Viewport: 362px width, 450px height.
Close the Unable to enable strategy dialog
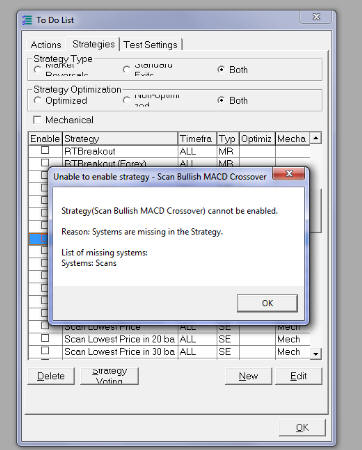tap(289, 174)
